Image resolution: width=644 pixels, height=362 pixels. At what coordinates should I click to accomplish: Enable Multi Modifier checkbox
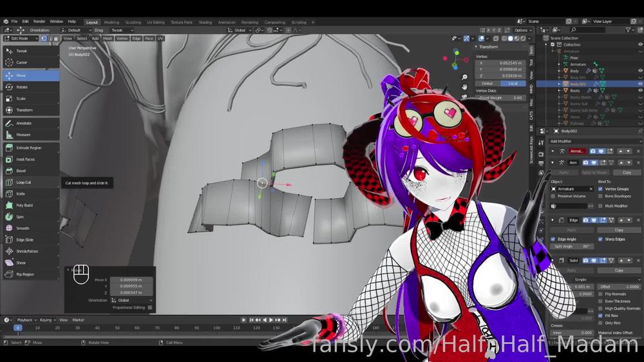coord(600,206)
